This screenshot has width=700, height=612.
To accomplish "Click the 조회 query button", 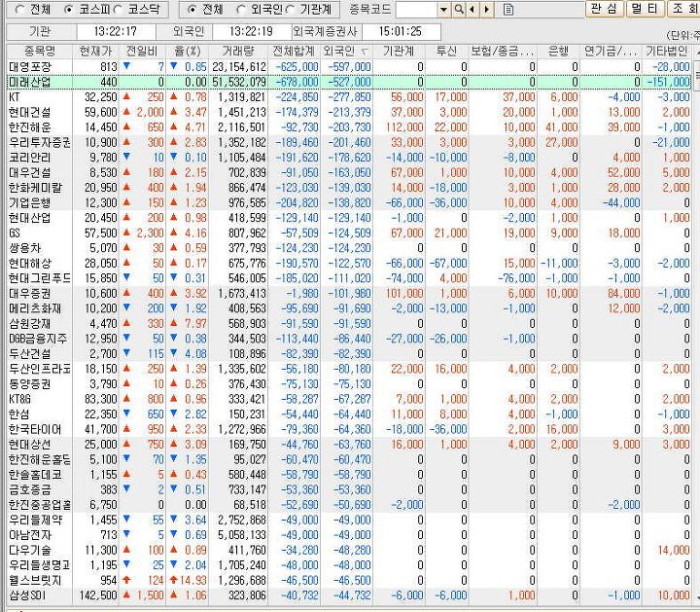I will pos(683,9).
